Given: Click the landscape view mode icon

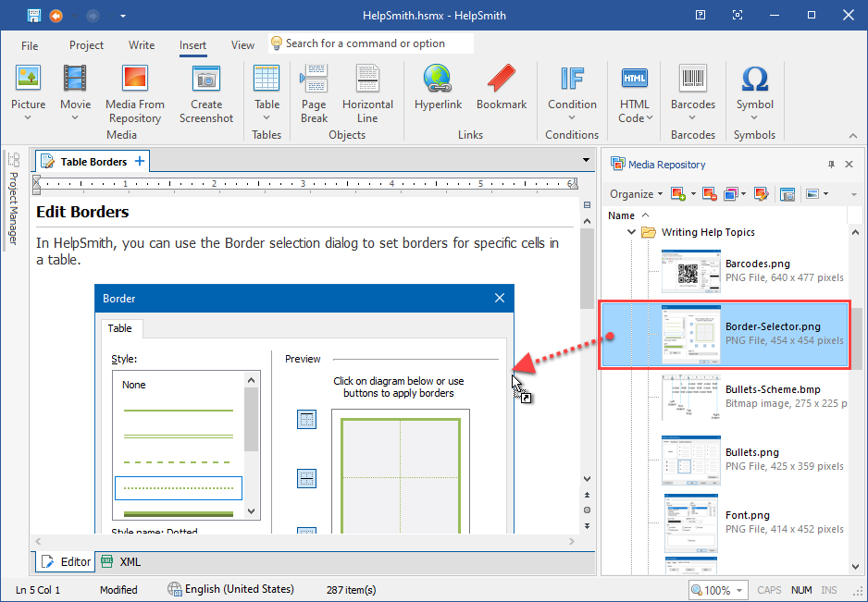Looking at the screenshot, I should 812,193.
